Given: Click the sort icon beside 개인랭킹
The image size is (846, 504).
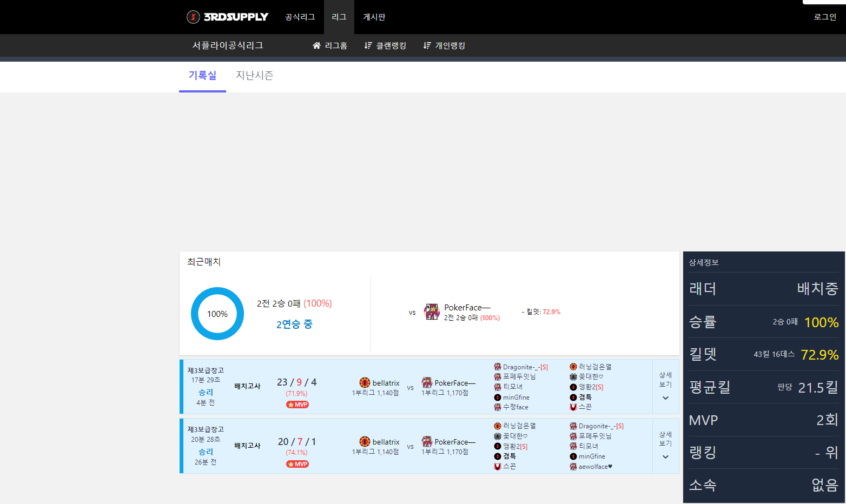Looking at the screenshot, I should pyautogui.click(x=427, y=46).
